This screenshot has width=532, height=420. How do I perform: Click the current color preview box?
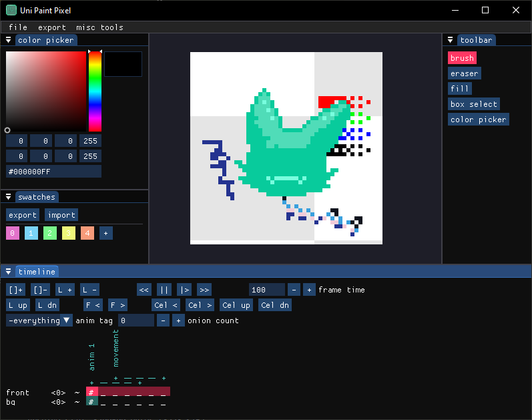tap(123, 64)
